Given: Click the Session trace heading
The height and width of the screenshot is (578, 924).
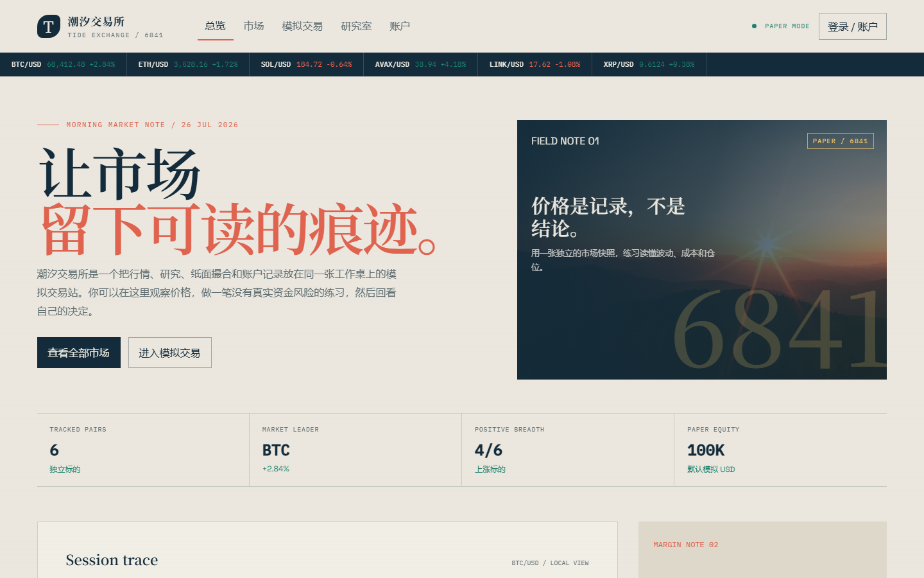Looking at the screenshot, I should click(112, 560).
